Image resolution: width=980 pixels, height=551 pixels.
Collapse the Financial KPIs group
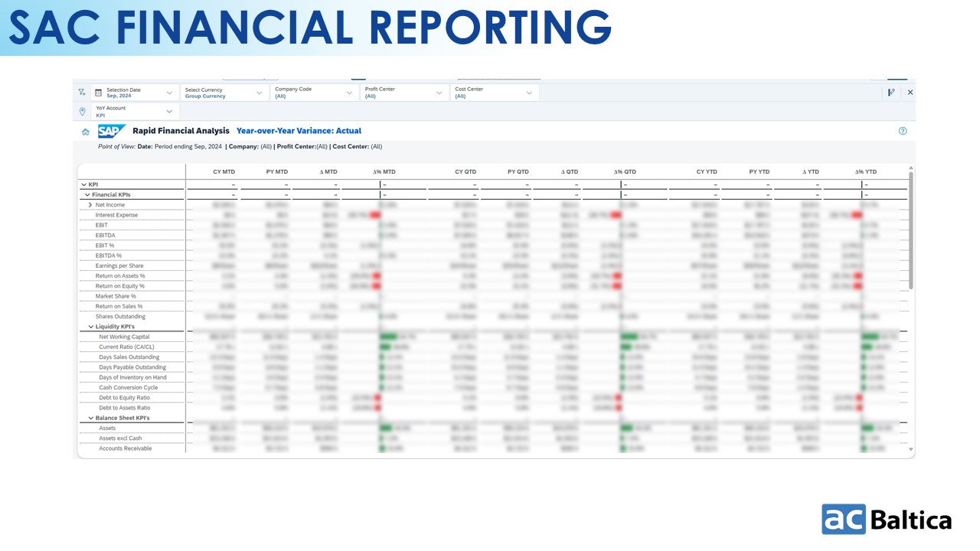click(x=88, y=195)
